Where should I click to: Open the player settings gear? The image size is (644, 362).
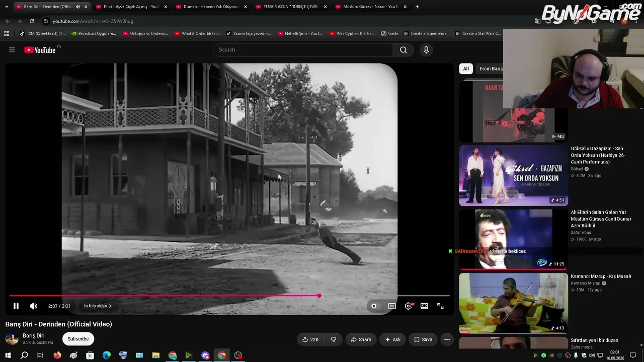click(x=408, y=306)
